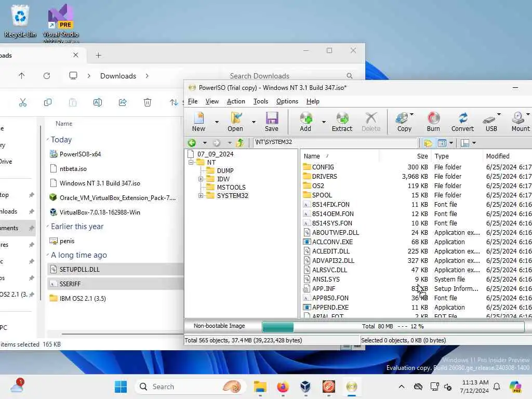This screenshot has height=399, width=532.
Task: Go up one folder level in PowerISO
Action: point(240,143)
